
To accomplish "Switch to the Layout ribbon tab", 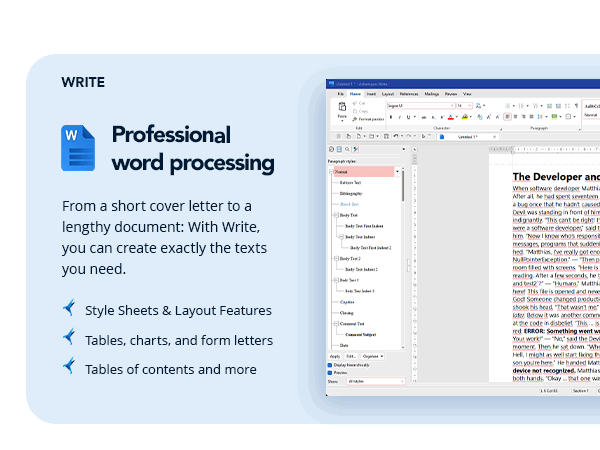I will (388, 94).
